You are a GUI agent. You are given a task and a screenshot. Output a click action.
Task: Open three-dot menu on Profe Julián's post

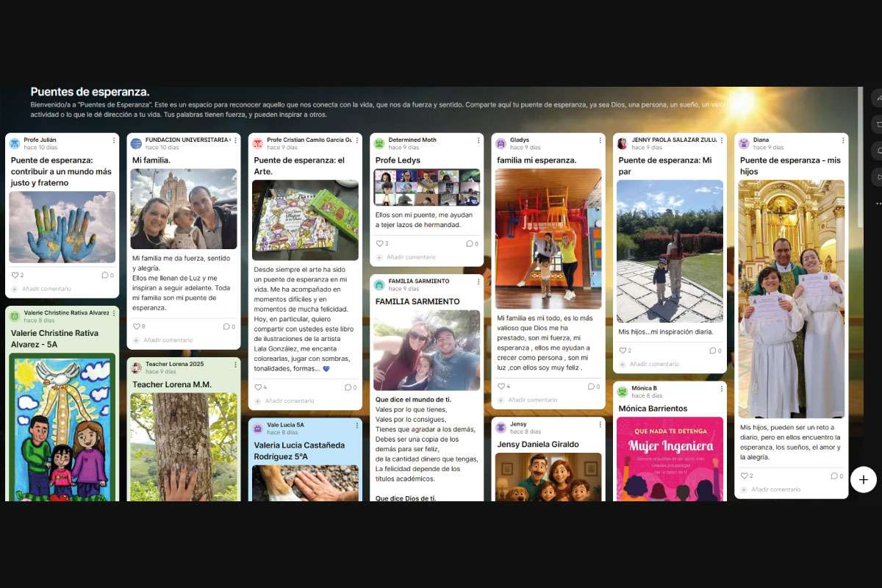coord(114,140)
